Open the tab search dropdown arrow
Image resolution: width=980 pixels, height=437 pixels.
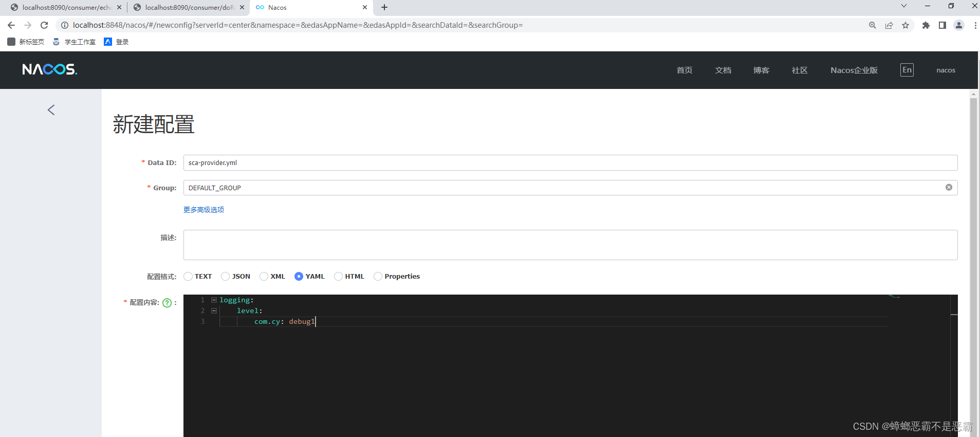click(904, 6)
